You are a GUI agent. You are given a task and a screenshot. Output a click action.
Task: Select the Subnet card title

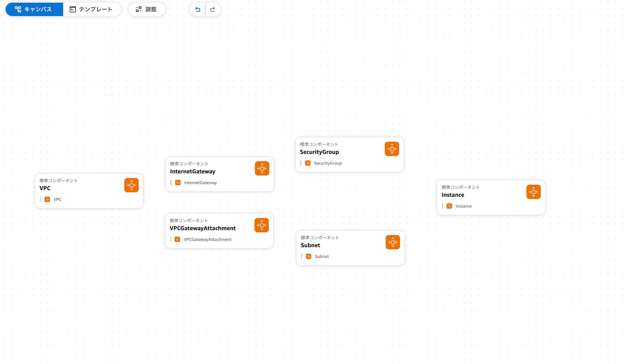click(310, 245)
